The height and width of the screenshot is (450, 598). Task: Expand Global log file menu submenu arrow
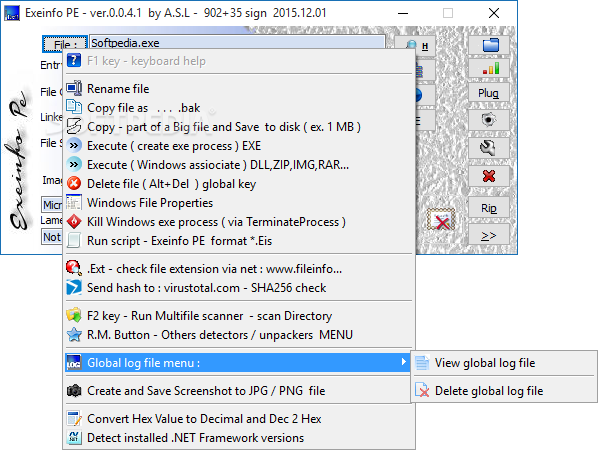point(403,362)
